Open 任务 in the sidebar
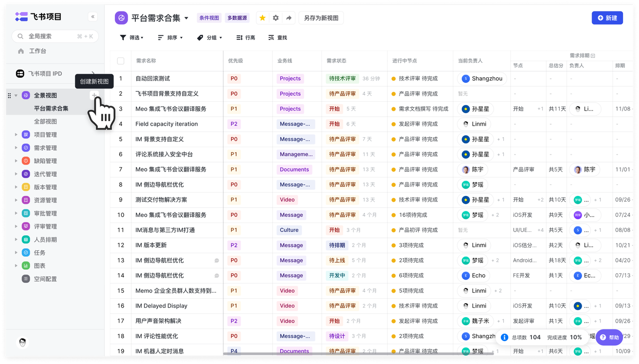 (x=40, y=253)
